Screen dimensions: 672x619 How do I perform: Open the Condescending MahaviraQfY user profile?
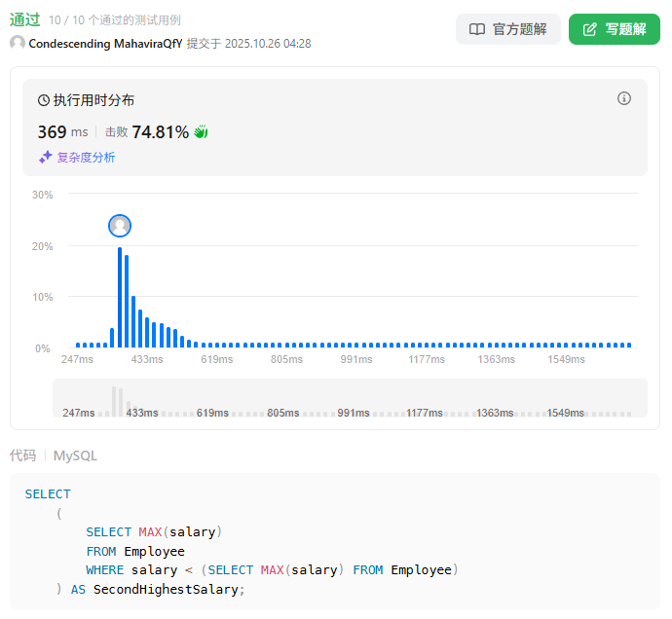(105, 43)
